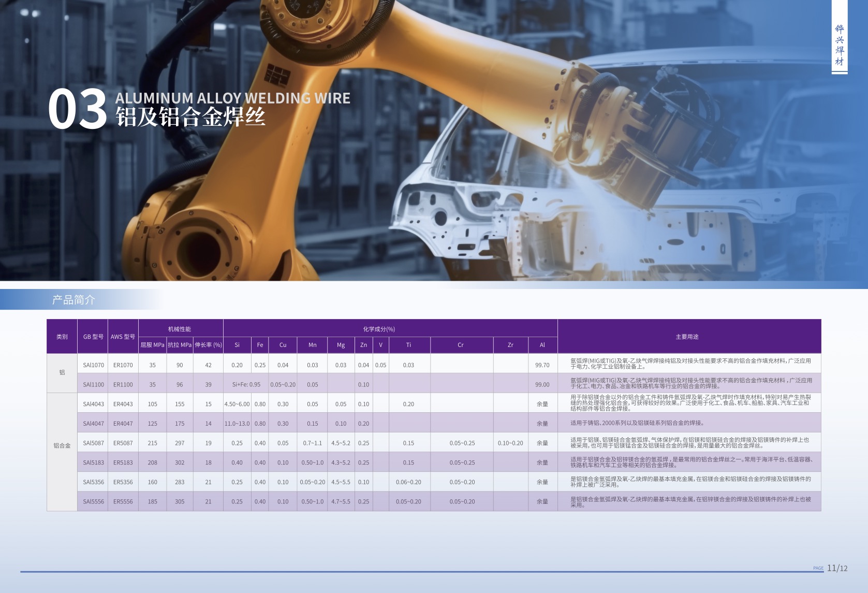The width and height of the screenshot is (868, 593).
Task: Click the 铝及铝合金焊丝 Chinese title
Action: coord(190,117)
